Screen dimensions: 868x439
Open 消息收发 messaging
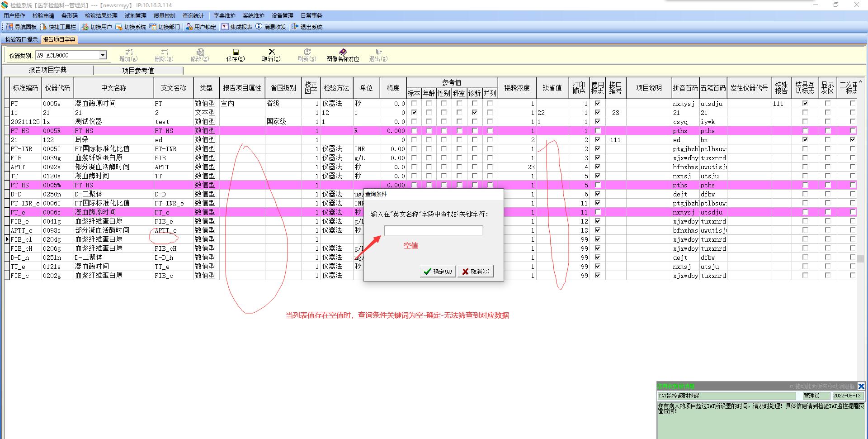click(271, 27)
